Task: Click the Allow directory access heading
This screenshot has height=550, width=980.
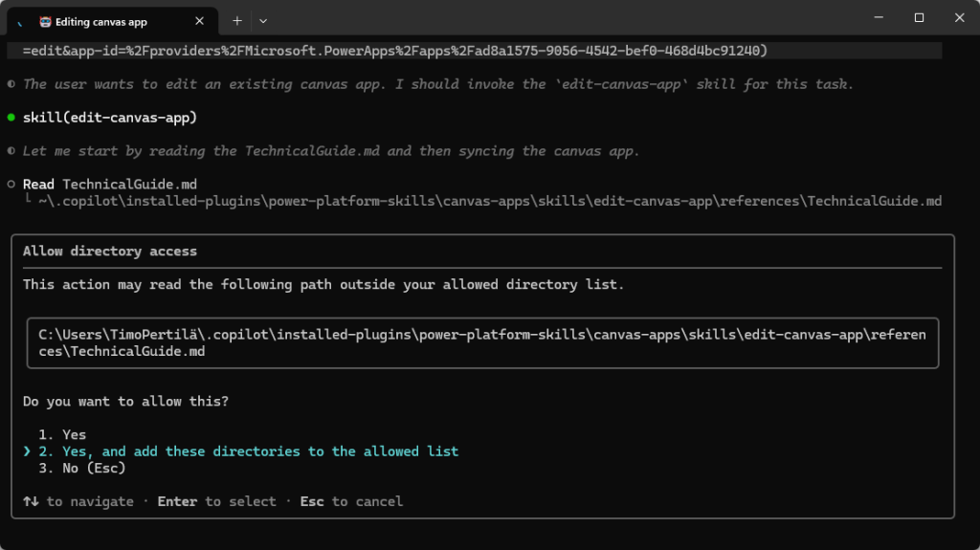Action: pyautogui.click(x=110, y=252)
